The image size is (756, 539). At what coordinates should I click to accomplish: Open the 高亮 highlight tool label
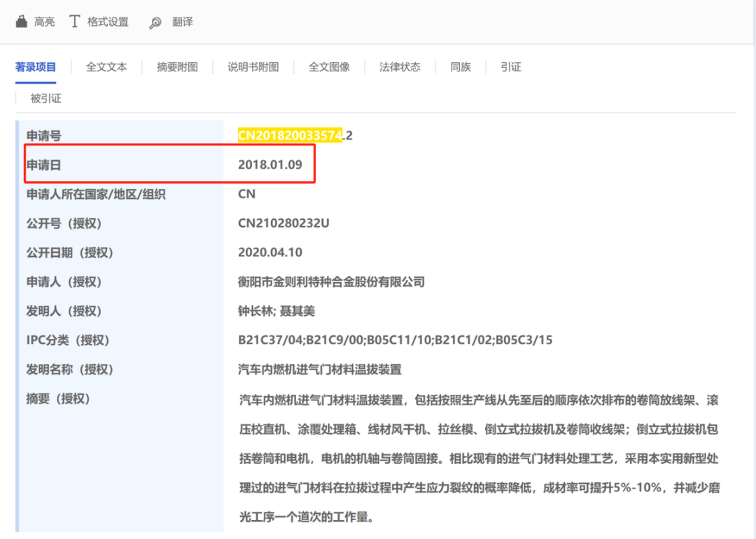click(x=44, y=22)
